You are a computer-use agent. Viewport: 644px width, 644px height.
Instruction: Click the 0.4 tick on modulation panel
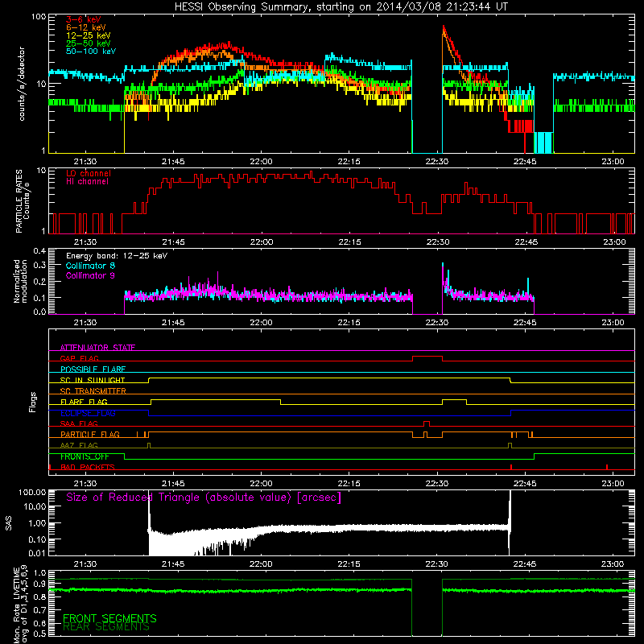[39, 251]
